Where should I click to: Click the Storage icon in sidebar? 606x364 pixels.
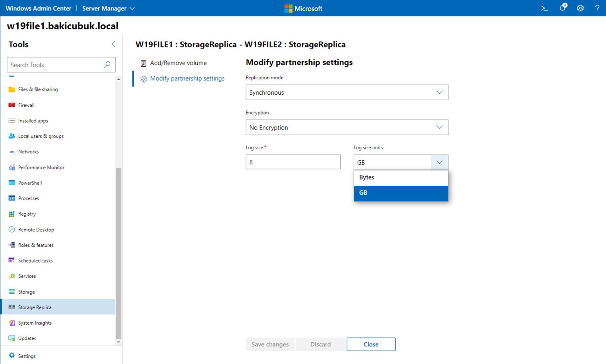(x=12, y=292)
